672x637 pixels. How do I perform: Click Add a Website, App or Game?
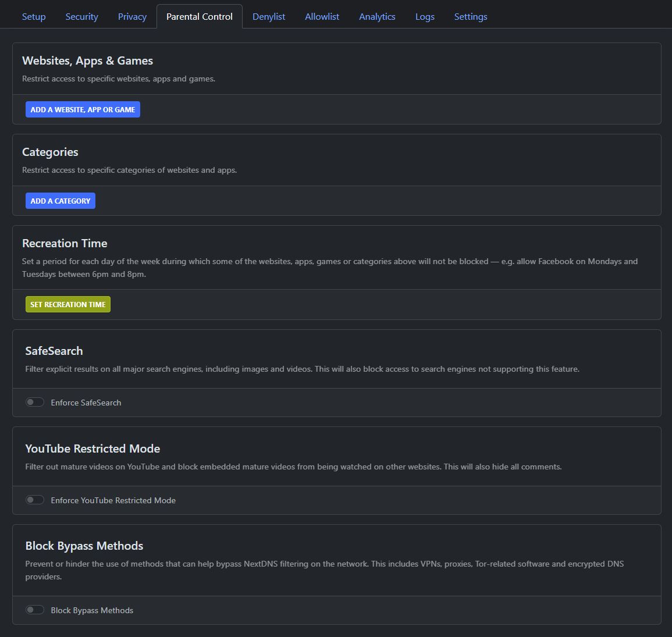(x=83, y=109)
